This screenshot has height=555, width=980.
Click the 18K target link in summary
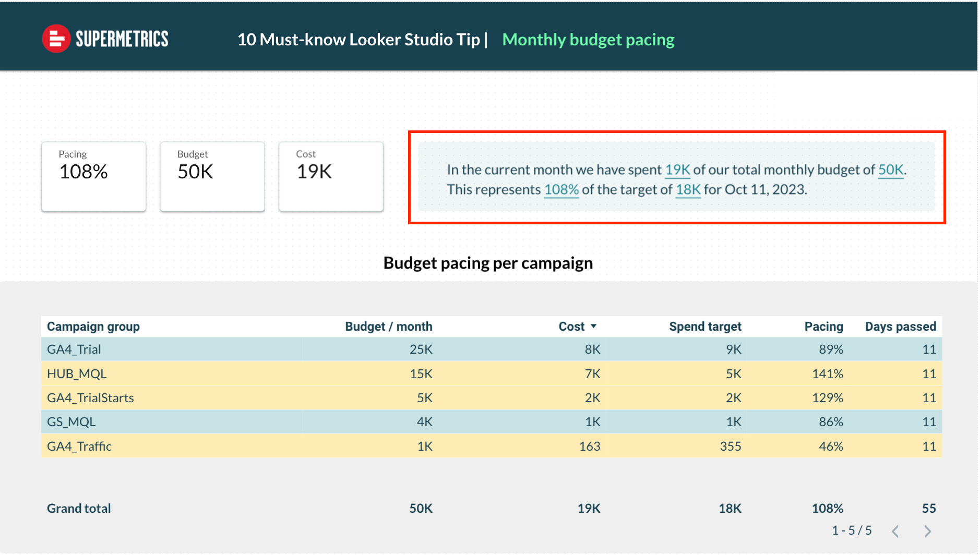click(688, 190)
